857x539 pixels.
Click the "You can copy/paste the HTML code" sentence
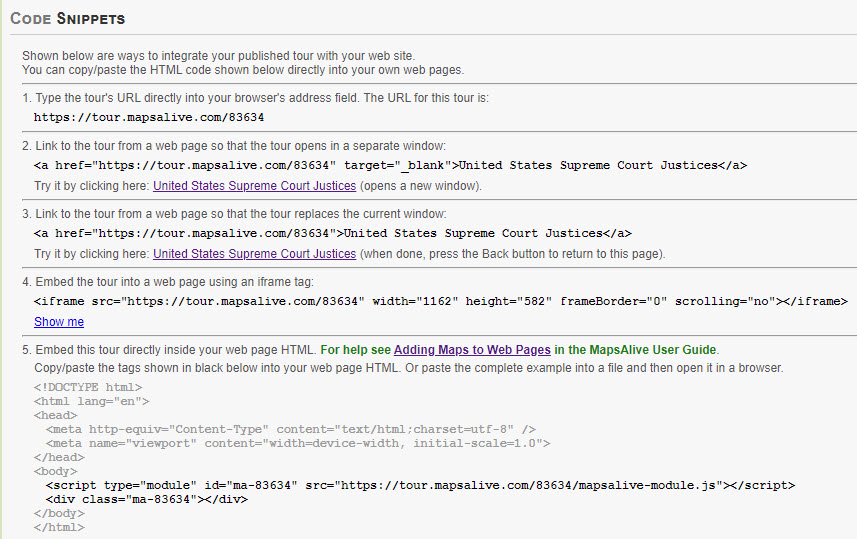[x=243, y=70]
